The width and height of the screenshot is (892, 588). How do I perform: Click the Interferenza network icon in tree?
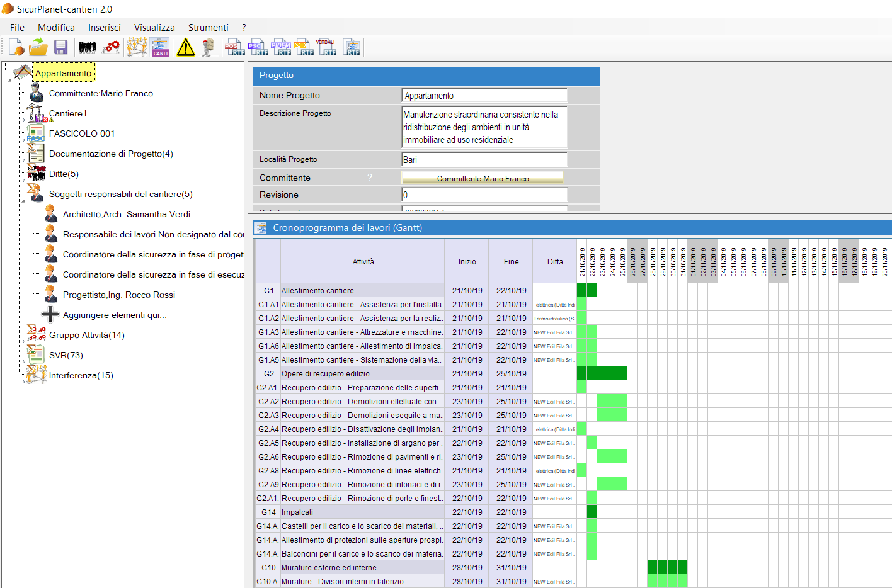coord(37,375)
